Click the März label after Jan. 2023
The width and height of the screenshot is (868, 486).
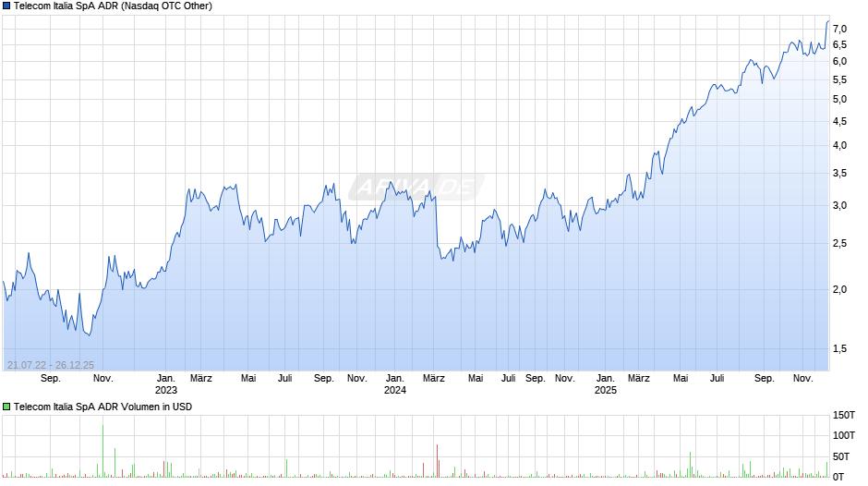pyautogui.click(x=201, y=379)
